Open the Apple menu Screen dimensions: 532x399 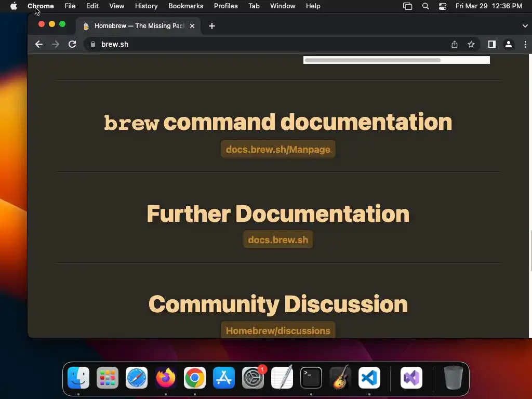pos(14,6)
